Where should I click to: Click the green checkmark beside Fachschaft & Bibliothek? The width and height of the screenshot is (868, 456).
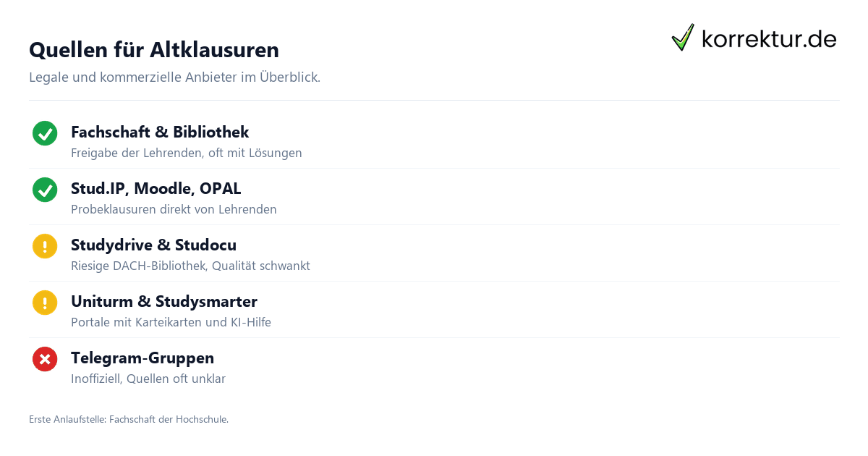pos(45,133)
